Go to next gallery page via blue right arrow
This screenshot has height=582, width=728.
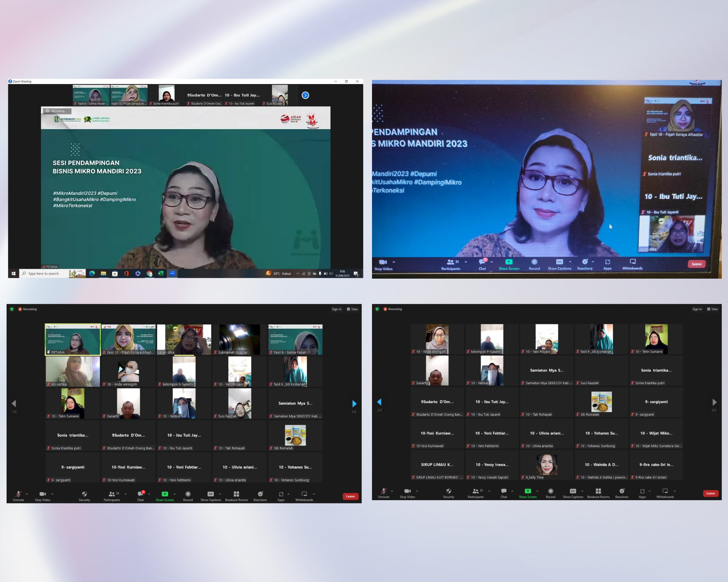pyautogui.click(x=354, y=404)
